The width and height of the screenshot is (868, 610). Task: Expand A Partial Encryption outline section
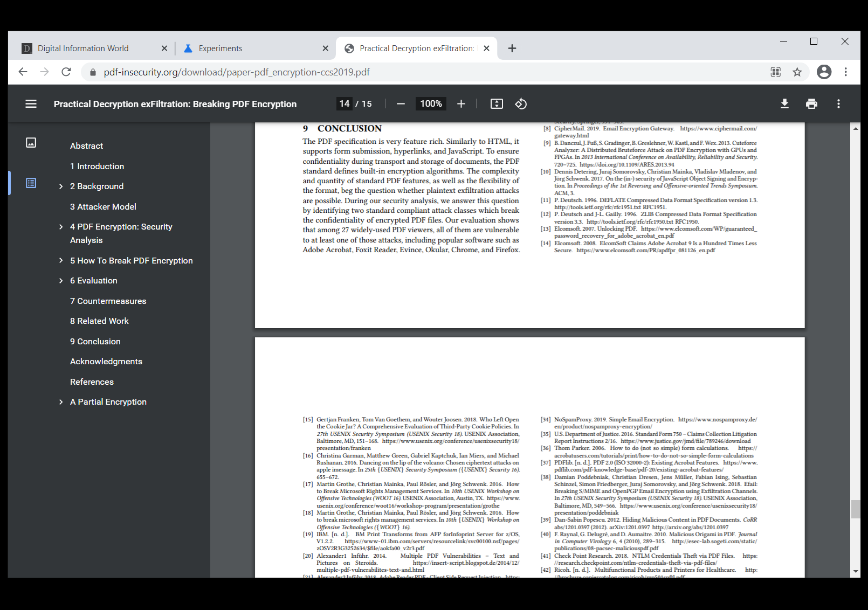pyautogui.click(x=61, y=402)
